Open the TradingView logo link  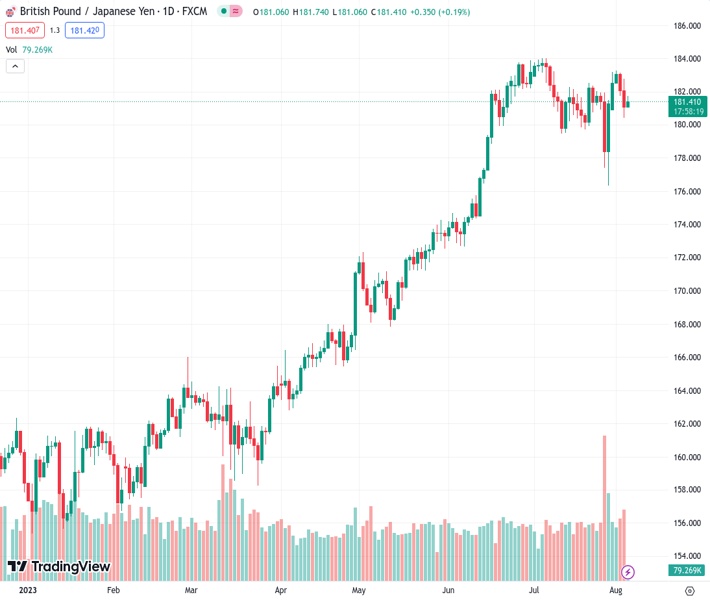pos(59,567)
